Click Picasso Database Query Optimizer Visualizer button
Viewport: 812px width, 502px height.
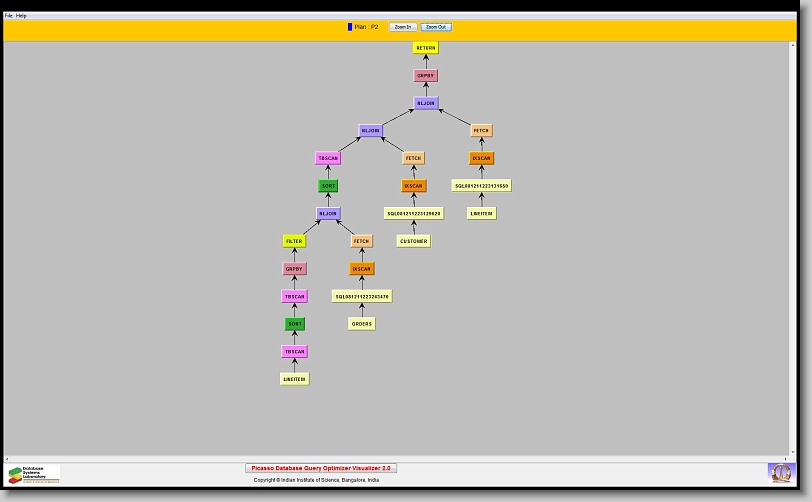tap(321, 468)
